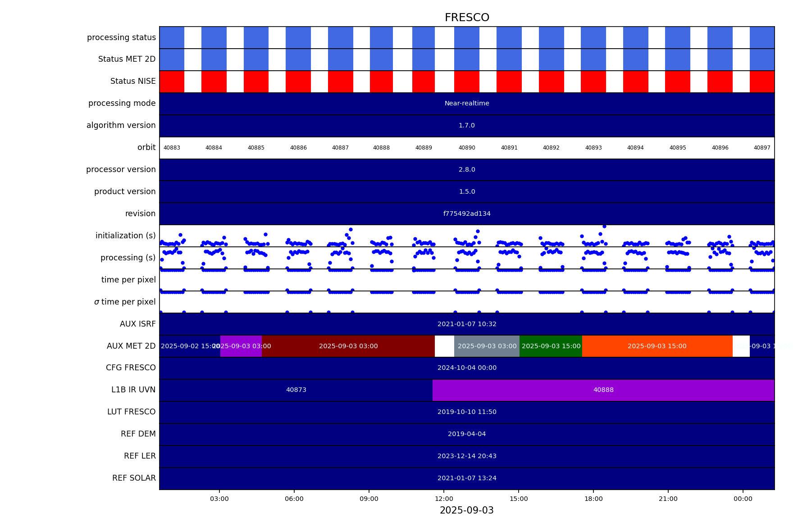
Task: Click the revision f775492ad134 text
Action: [x=467, y=214]
